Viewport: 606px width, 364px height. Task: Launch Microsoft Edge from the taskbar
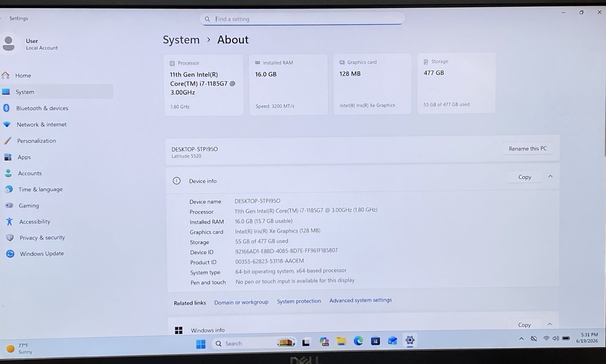coord(358,341)
